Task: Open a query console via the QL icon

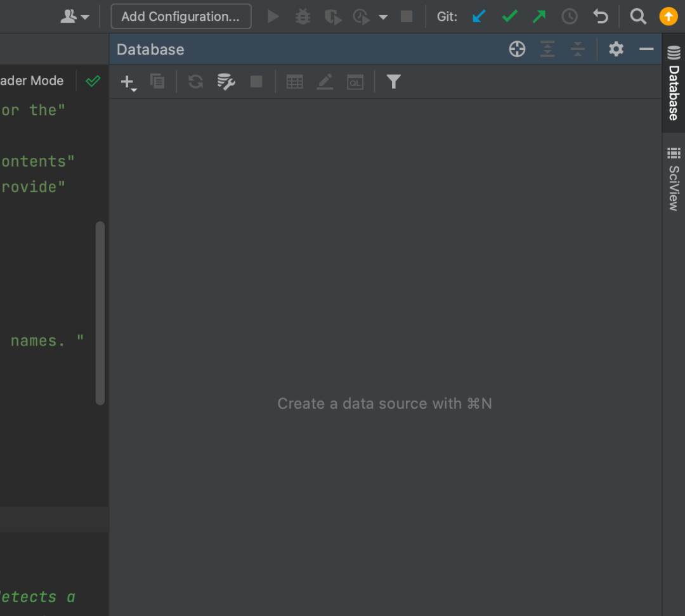Action: pyautogui.click(x=355, y=81)
